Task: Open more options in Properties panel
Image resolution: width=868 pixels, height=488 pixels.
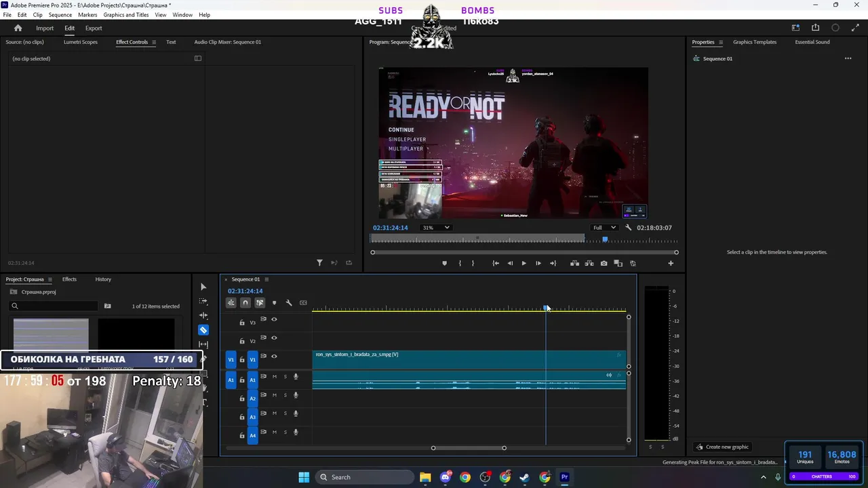Action: 848,58
